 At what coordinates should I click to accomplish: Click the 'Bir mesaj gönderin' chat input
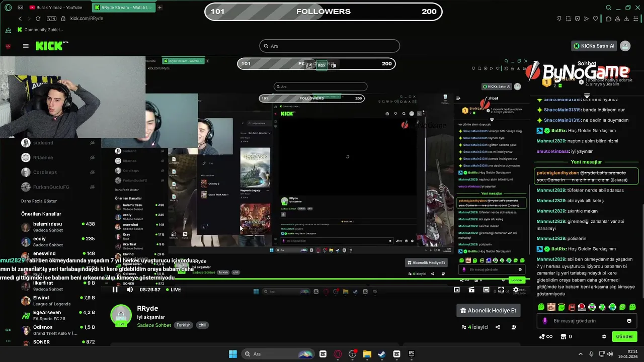click(x=586, y=321)
